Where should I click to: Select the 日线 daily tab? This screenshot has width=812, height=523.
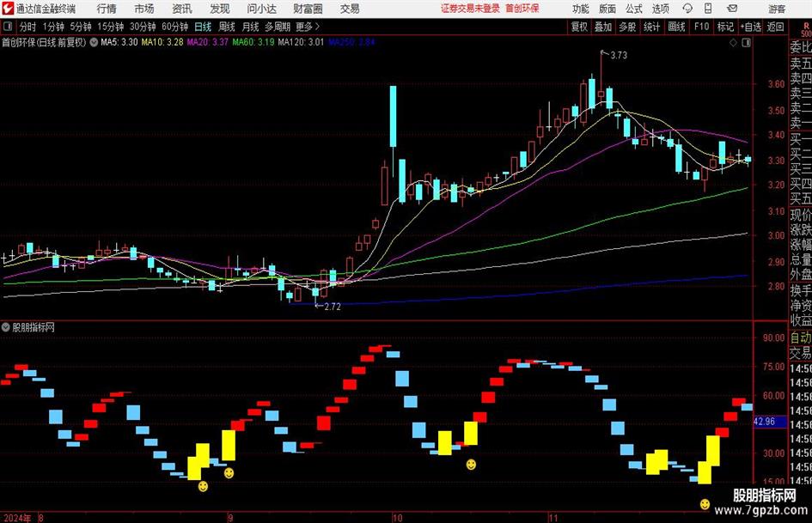click(203, 27)
